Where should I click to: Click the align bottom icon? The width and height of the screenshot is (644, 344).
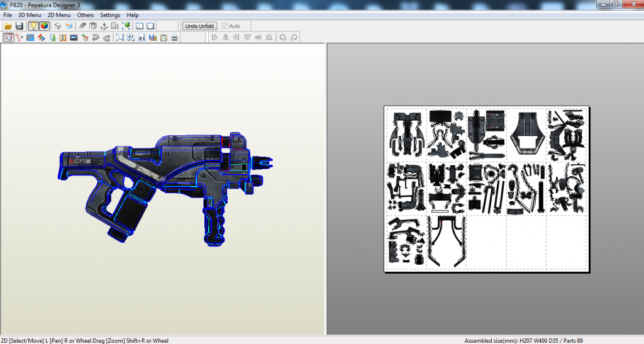(x=269, y=37)
